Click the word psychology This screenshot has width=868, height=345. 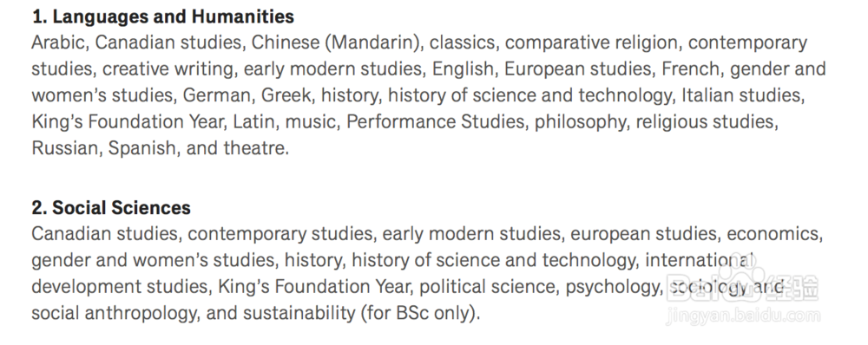click(x=612, y=287)
